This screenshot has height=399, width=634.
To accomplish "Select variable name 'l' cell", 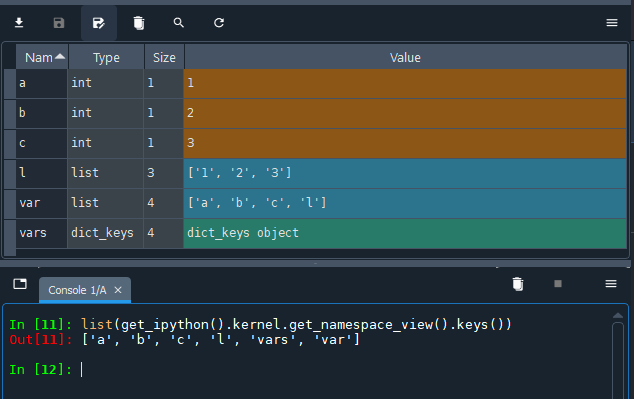I will [42, 173].
